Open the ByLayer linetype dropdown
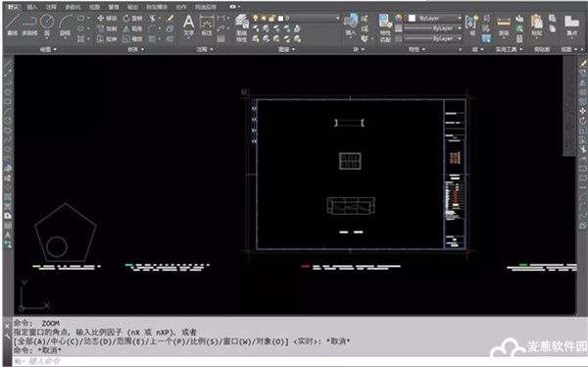 pyautogui.click(x=433, y=38)
